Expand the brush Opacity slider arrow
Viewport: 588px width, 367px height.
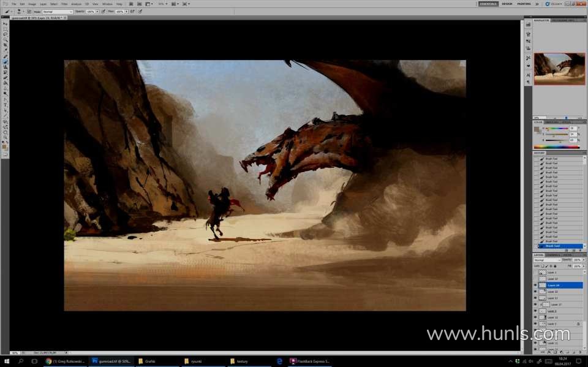pos(97,12)
